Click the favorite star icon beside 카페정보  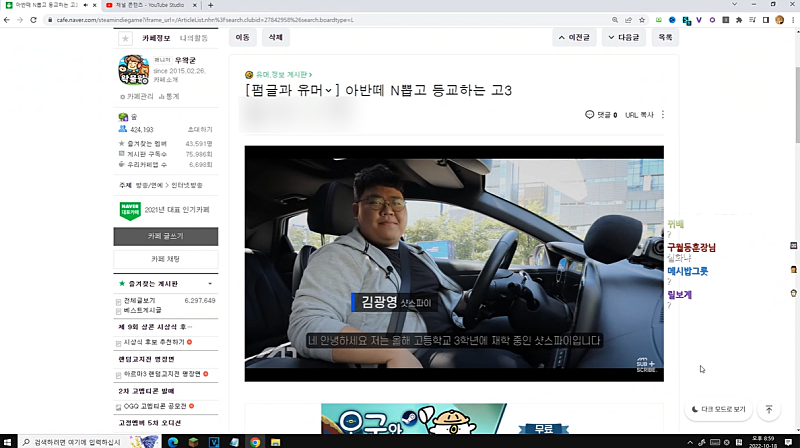pos(125,38)
